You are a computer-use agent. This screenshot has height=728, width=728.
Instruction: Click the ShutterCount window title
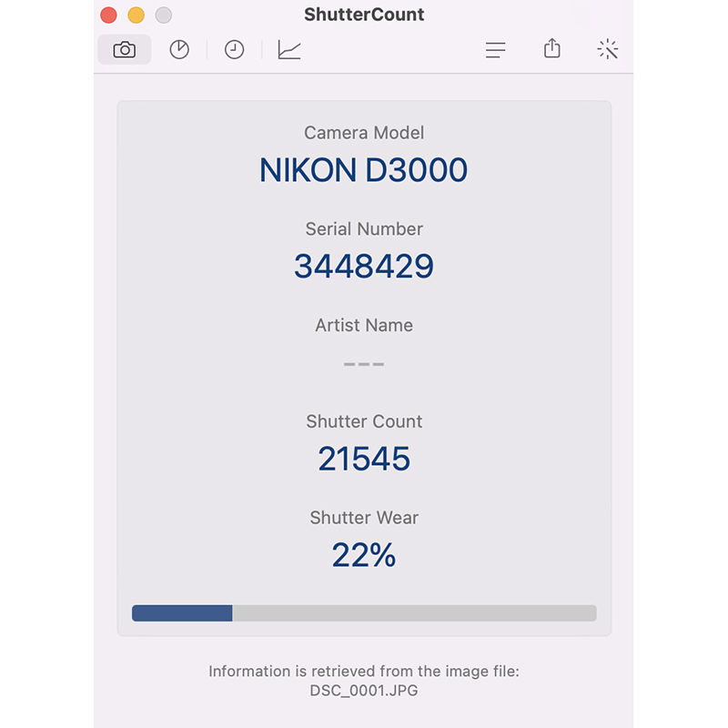pos(364,15)
